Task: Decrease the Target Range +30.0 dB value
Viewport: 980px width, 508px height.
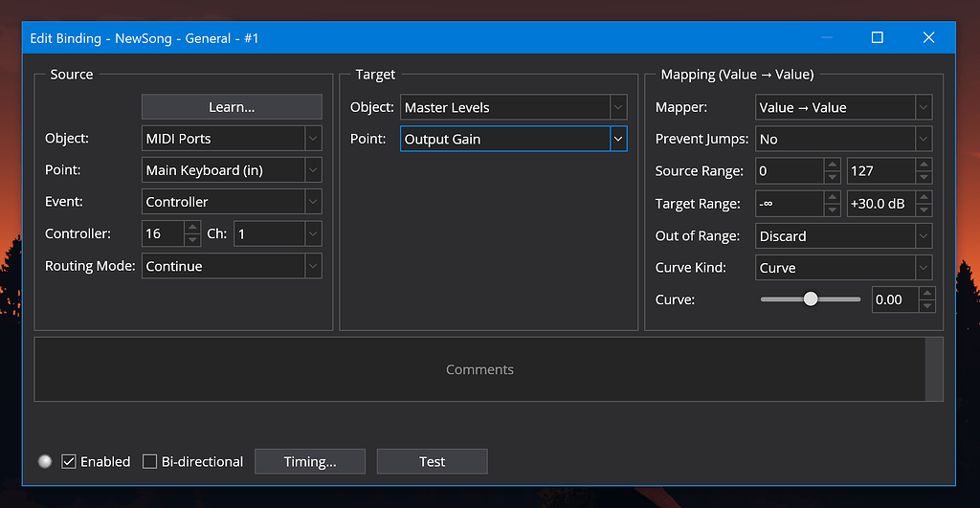Action: click(x=924, y=210)
